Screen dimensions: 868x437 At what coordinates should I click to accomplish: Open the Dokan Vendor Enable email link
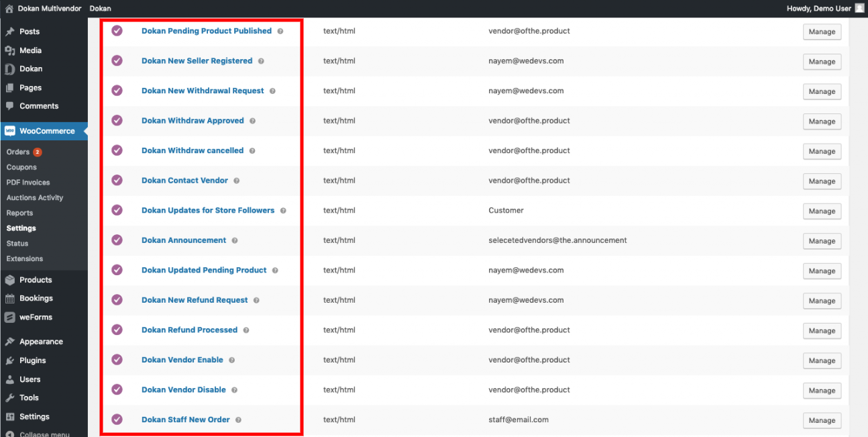pyautogui.click(x=182, y=360)
